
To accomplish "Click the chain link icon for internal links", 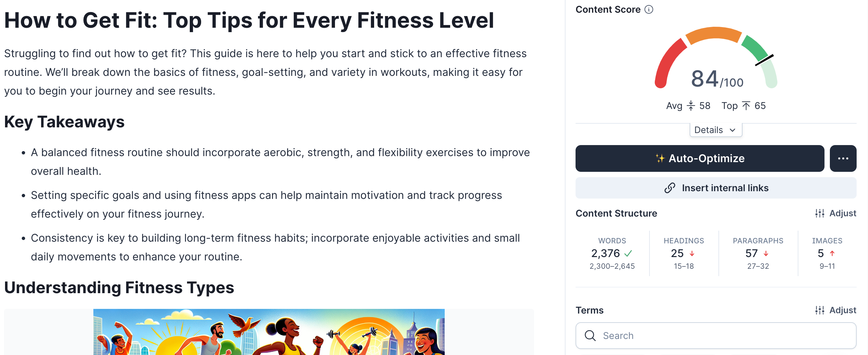I will pyautogui.click(x=670, y=188).
